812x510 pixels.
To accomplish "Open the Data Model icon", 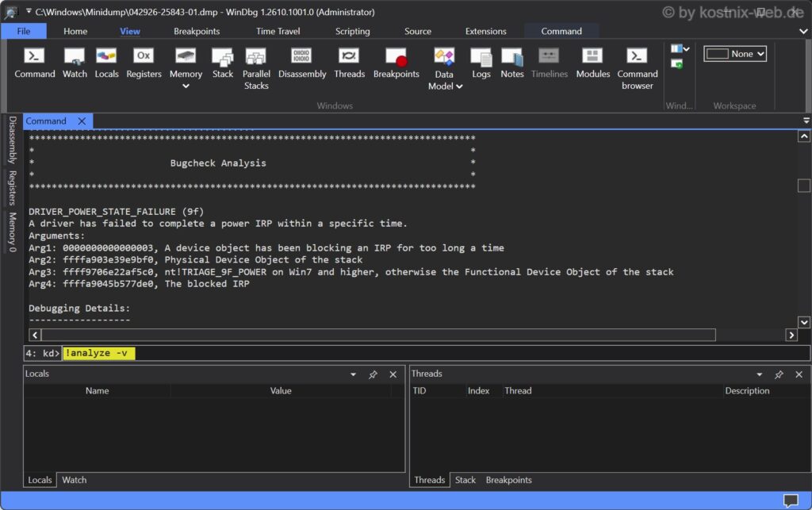I will point(444,56).
